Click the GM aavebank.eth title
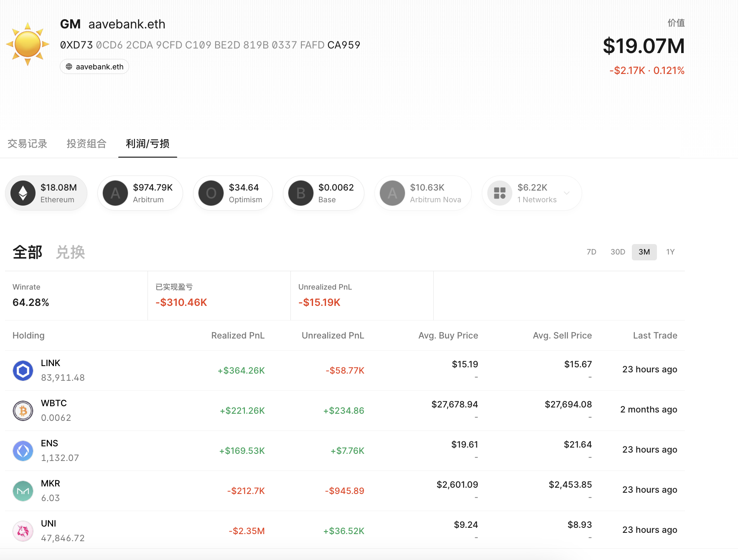738x560 pixels. 113,24
